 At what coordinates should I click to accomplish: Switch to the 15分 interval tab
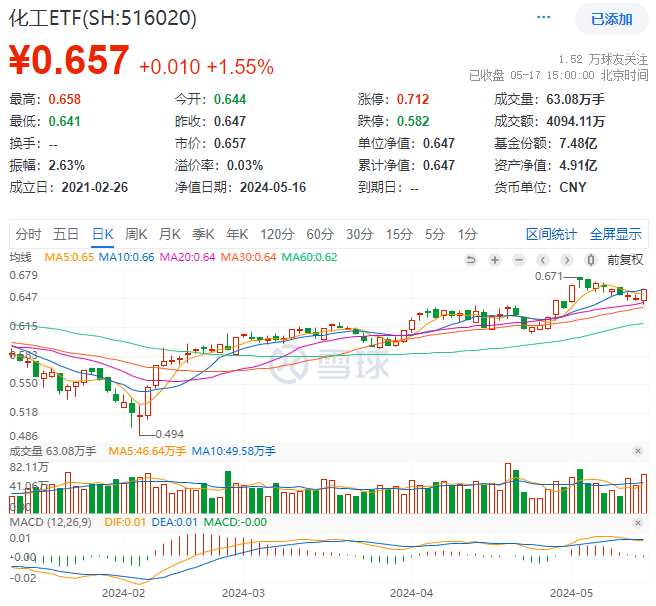399,234
